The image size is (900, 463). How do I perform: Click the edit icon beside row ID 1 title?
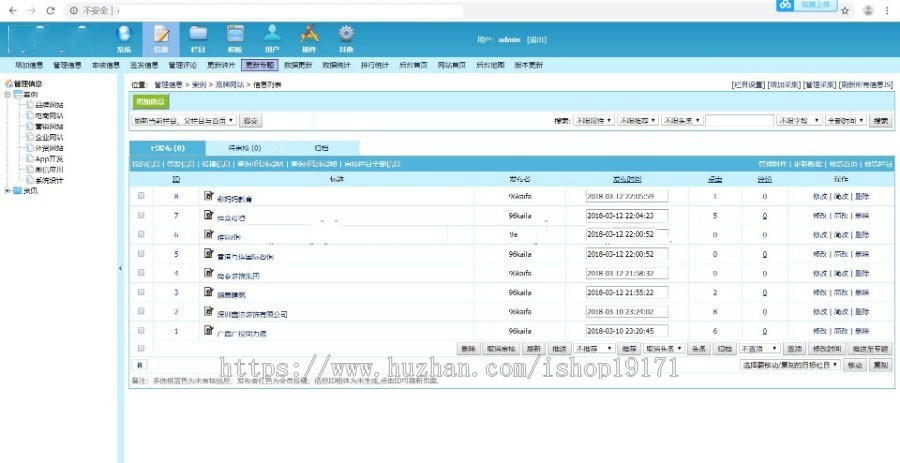point(209,330)
